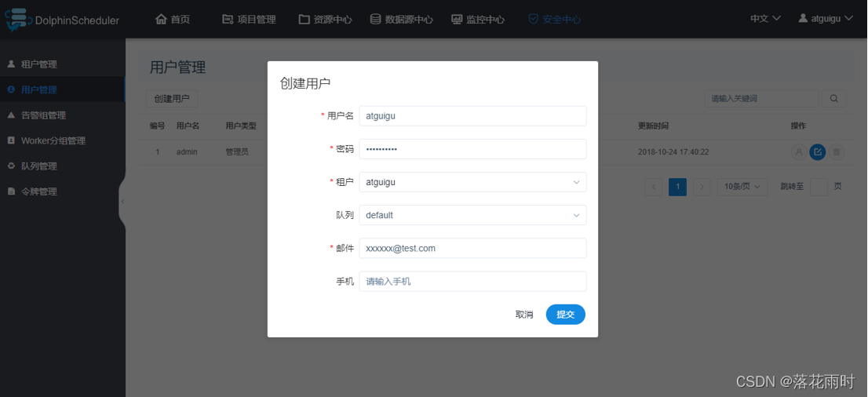868x397 pixels.
Task: Click the 密码 password field
Action: 472,149
